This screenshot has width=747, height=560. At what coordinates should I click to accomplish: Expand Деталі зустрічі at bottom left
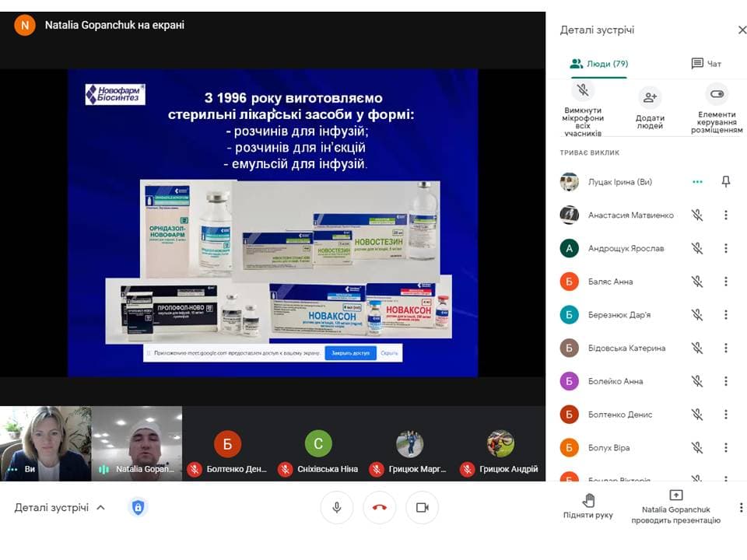coord(60,508)
